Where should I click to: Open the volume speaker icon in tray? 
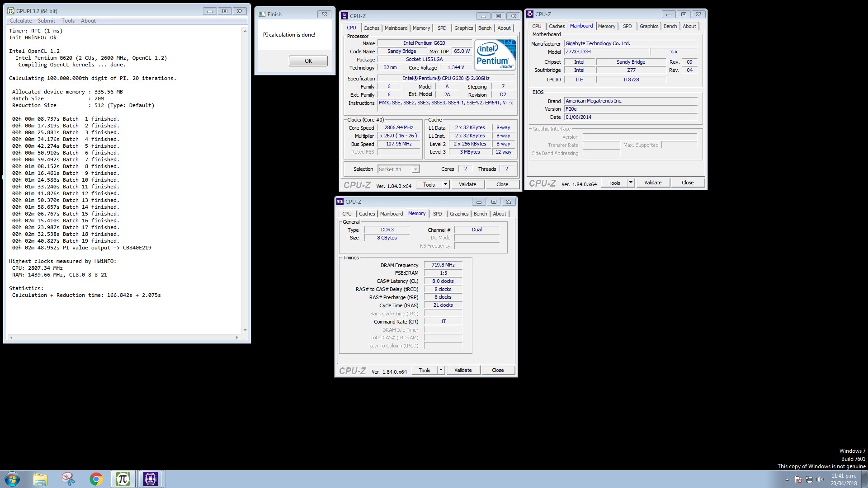click(820, 479)
